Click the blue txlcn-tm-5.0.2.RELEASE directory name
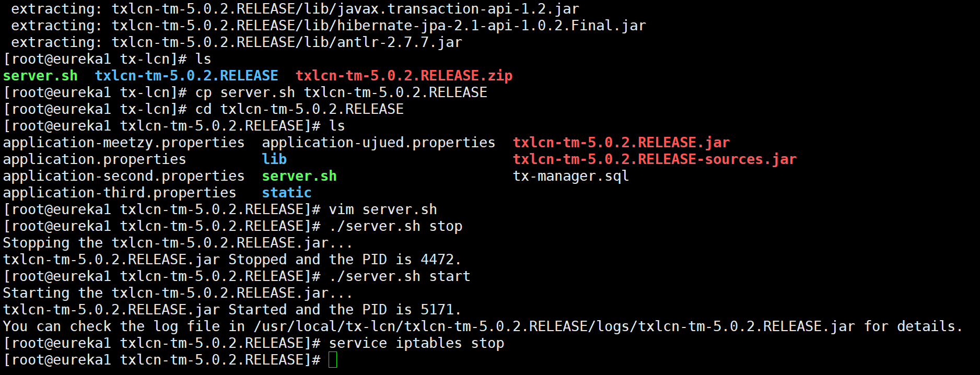 pos(186,76)
